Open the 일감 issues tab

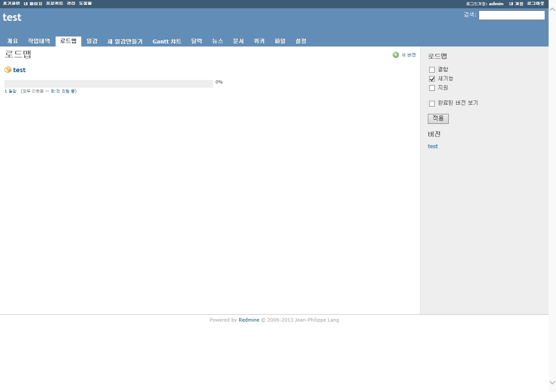coord(92,41)
